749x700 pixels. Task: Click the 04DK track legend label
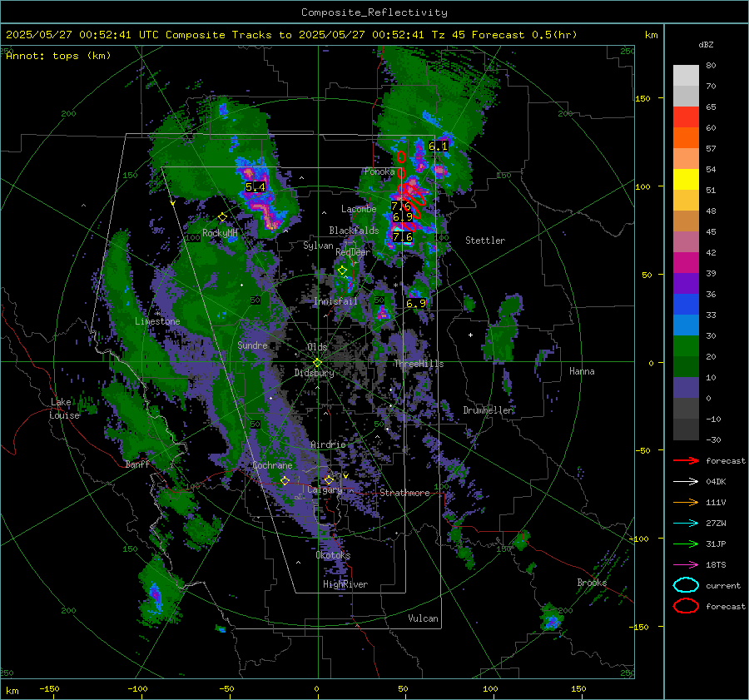point(716,482)
